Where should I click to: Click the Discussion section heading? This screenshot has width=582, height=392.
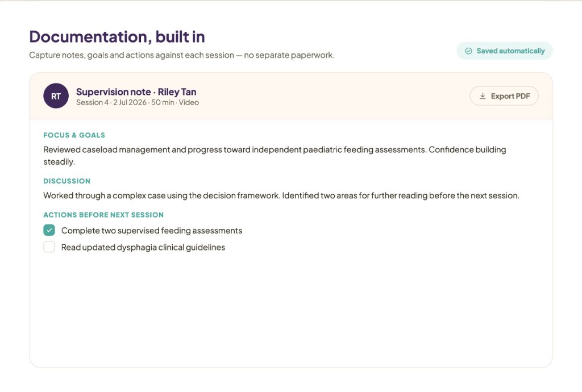click(67, 181)
